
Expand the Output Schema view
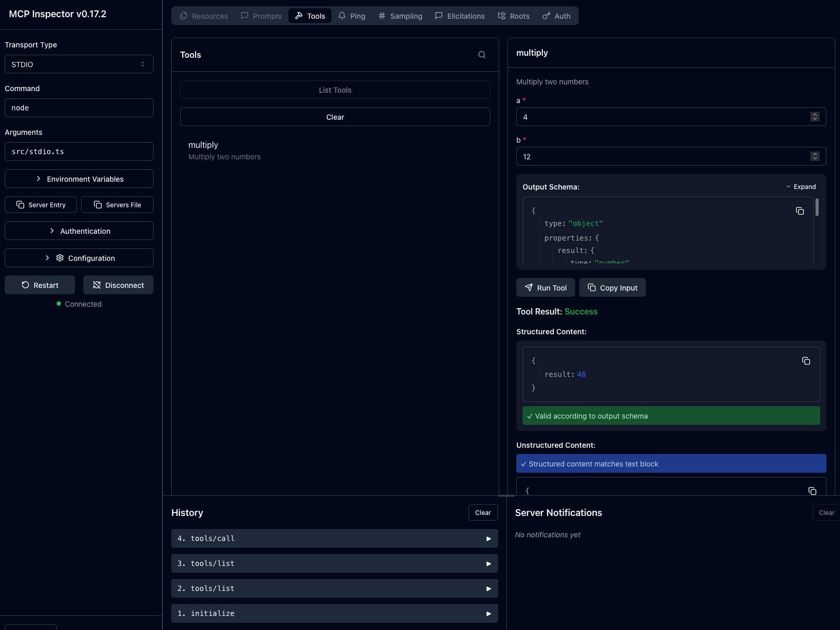[x=801, y=186]
